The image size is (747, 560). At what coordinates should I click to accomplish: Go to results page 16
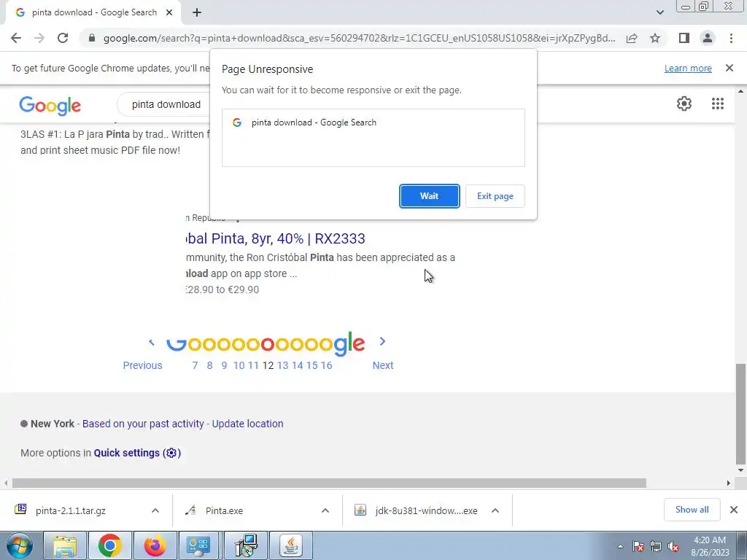pos(326,365)
